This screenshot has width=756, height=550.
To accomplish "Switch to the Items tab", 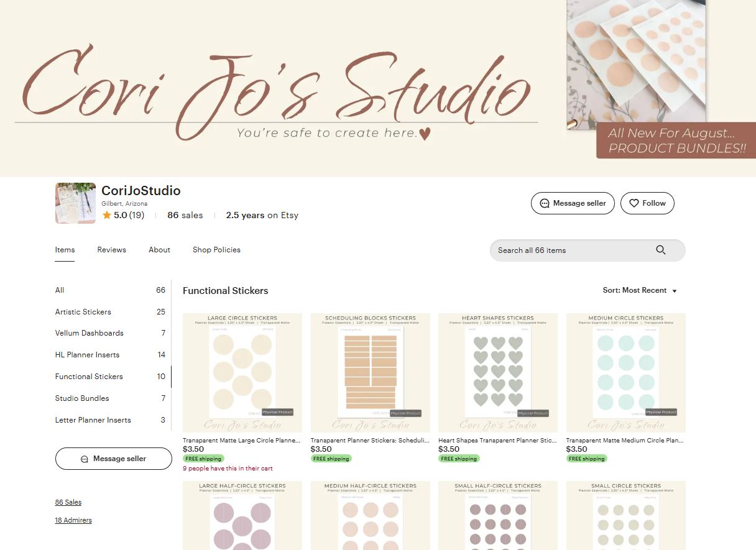I will coord(65,250).
